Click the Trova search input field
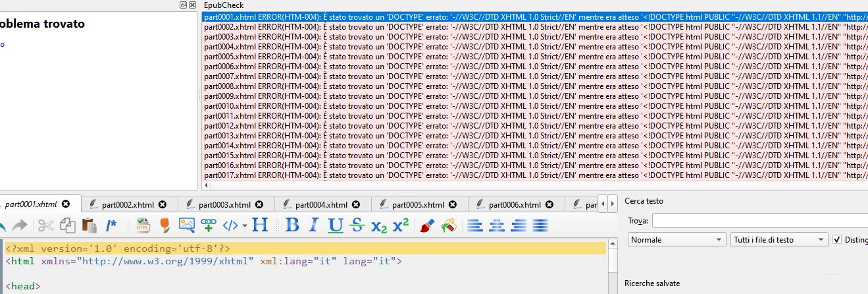 (x=760, y=221)
